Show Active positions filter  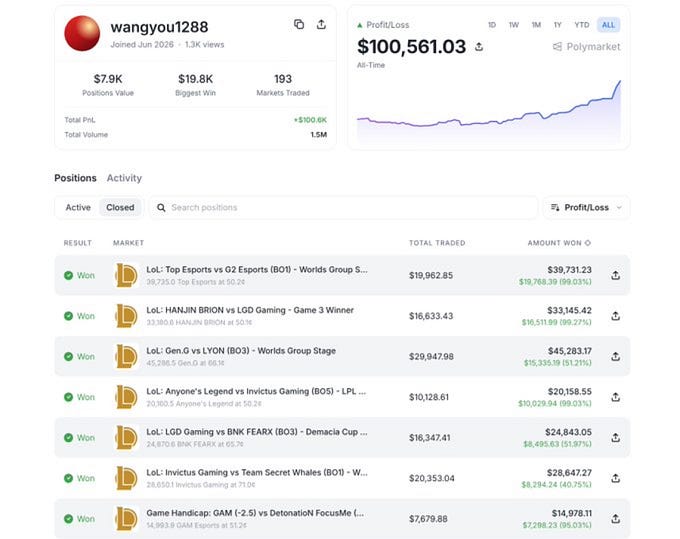point(78,207)
